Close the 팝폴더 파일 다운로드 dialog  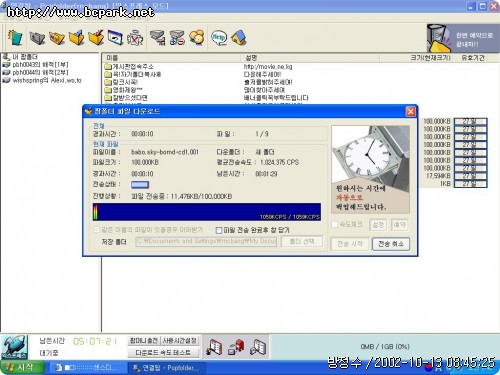click(x=411, y=111)
